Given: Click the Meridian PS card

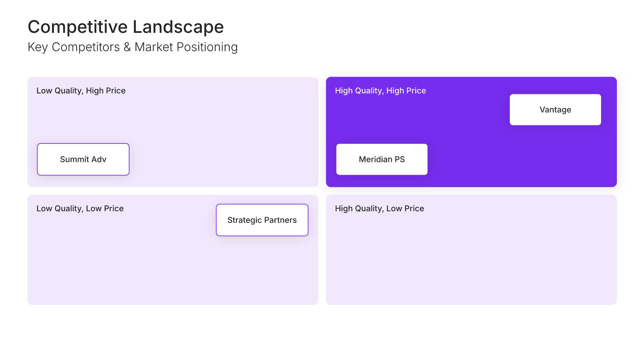Looking at the screenshot, I should coord(382,159).
